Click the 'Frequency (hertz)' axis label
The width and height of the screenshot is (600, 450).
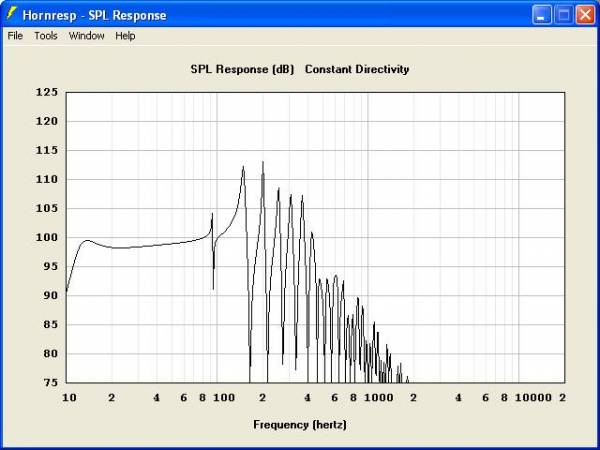(x=300, y=425)
